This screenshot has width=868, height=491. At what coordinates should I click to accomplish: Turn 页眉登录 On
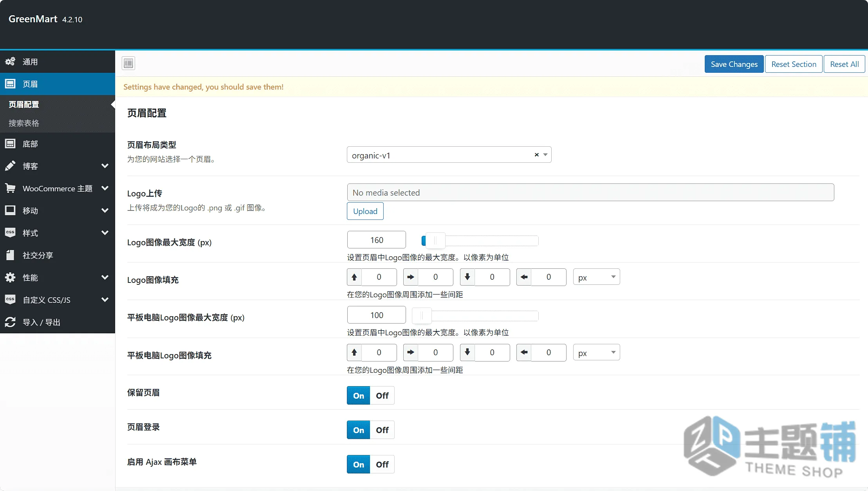coord(358,430)
